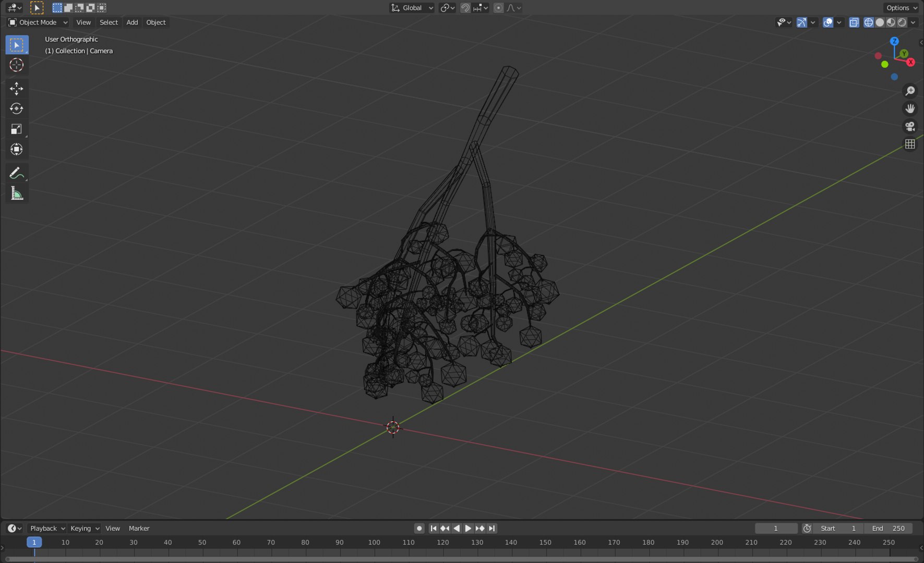Open the timeline Marker menu
The height and width of the screenshot is (563, 924).
coord(139,528)
